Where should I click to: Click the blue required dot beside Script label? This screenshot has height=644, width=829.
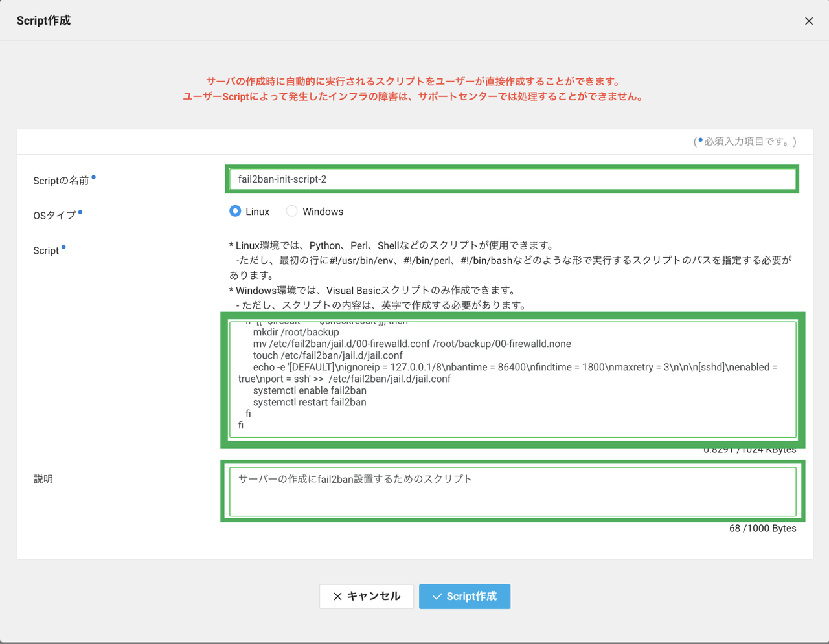[x=63, y=246]
